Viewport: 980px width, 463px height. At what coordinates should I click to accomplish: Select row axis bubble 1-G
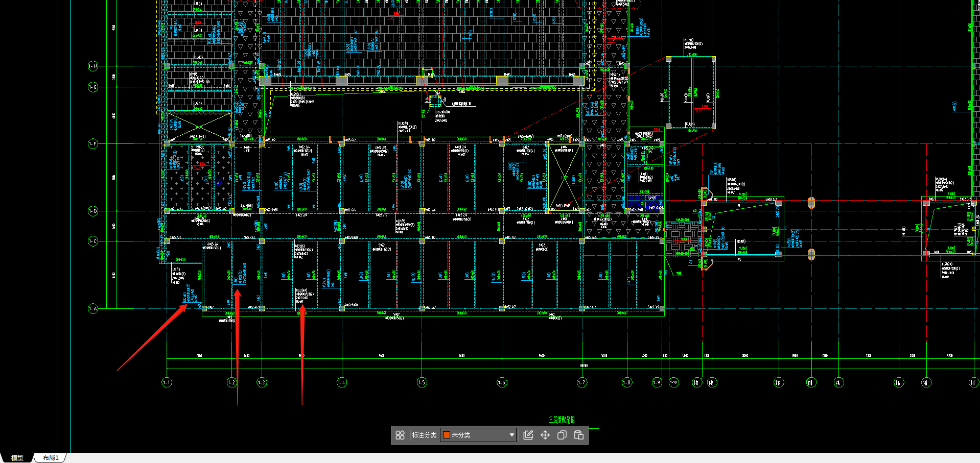(93, 87)
